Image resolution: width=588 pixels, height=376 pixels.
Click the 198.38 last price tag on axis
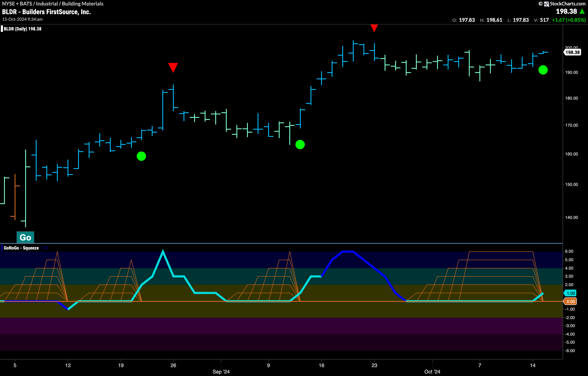pyautogui.click(x=572, y=52)
